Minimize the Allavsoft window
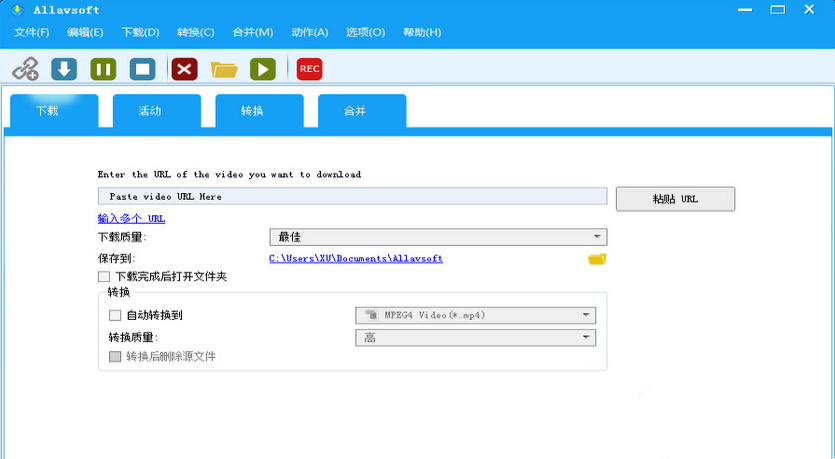835x459 pixels. (x=745, y=10)
